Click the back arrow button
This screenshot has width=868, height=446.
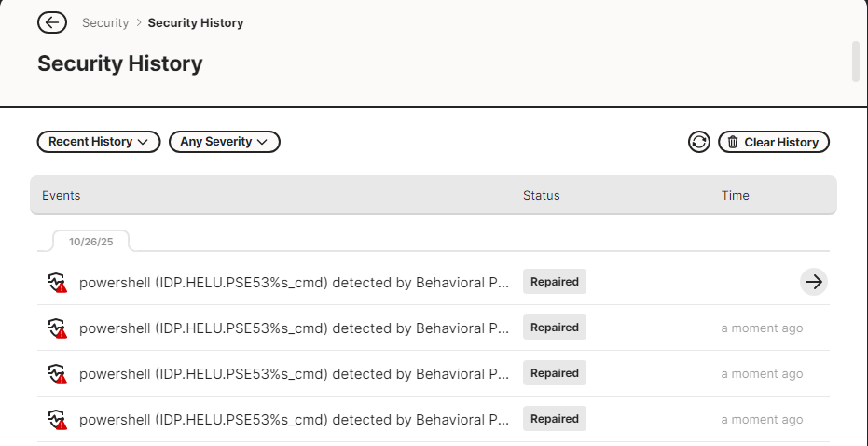(x=52, y=22)
